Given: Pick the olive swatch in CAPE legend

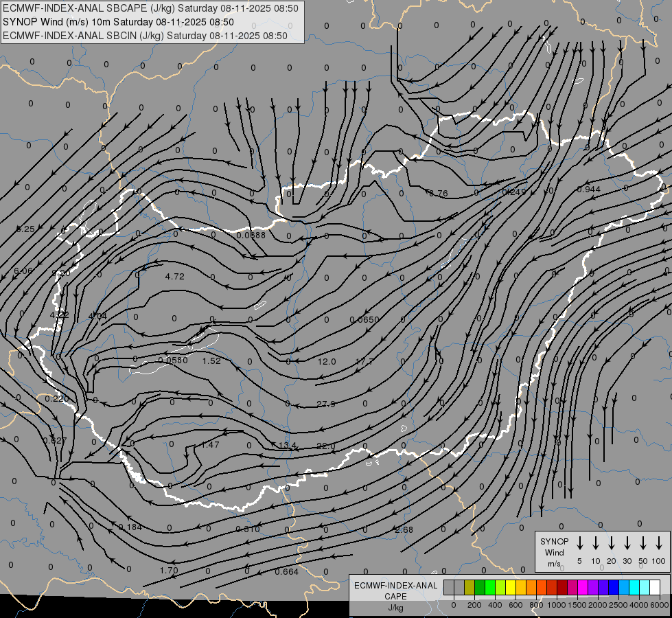Looking at the screenshot, I should click(470, 588).
